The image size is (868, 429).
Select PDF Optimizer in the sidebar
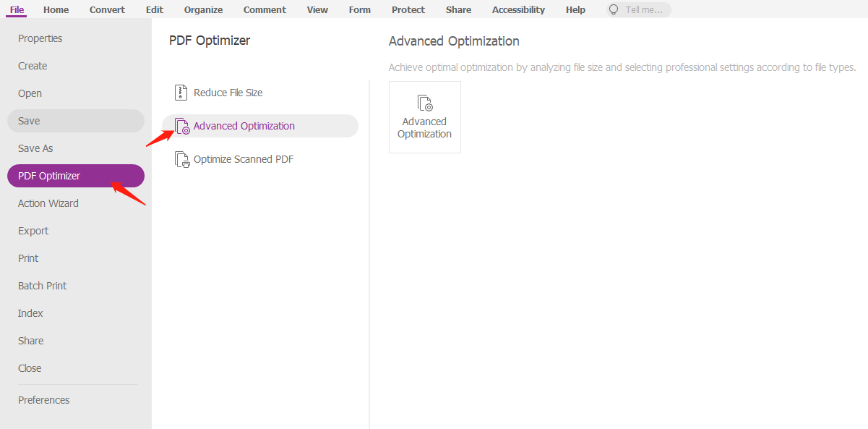(49, 176)
